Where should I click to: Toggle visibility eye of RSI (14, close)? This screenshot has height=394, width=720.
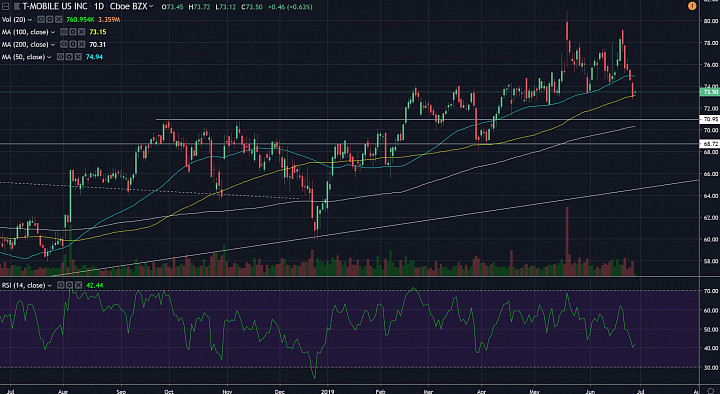click(x=60, y=286)
